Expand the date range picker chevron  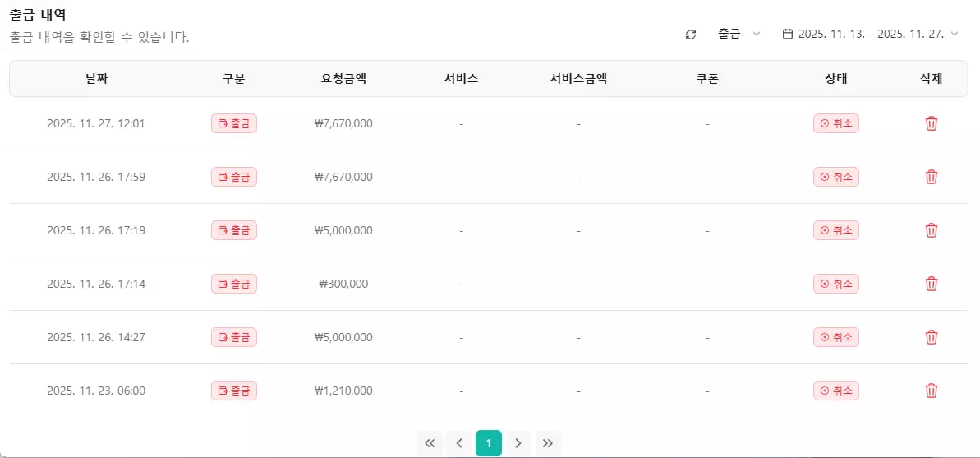pyautogui.click(x=954, y=35)
